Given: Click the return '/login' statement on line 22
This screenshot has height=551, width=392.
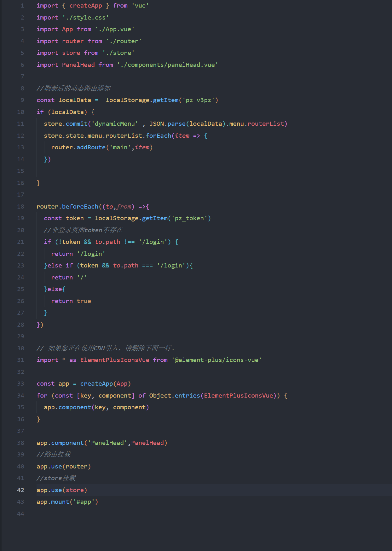Looking at the screenshot, I should tap(78, 254).
